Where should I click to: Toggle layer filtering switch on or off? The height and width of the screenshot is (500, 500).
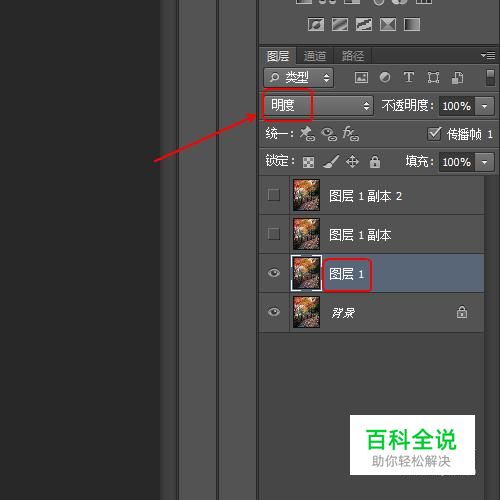(x=490, y=77)
